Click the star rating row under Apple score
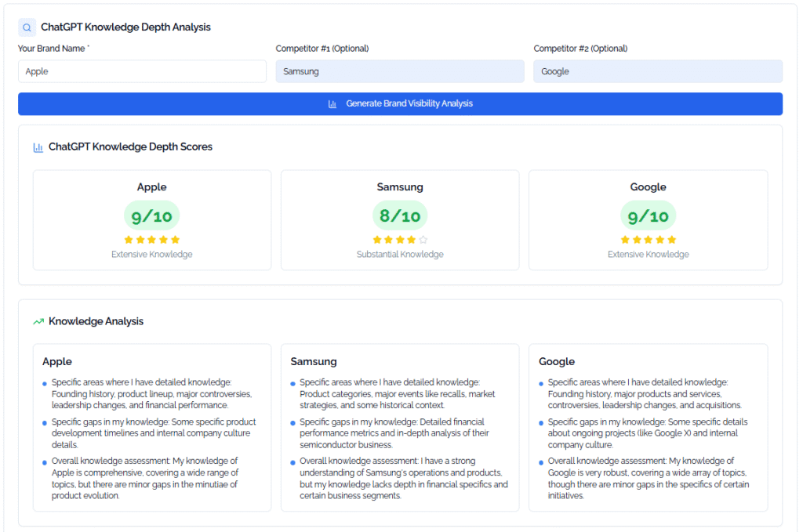This screenshot has width=803, height=532. click(152, 240)
